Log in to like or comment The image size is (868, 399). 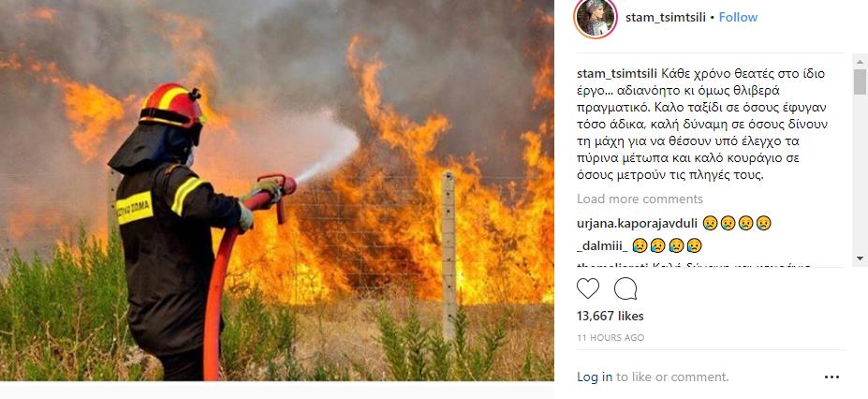595,377
